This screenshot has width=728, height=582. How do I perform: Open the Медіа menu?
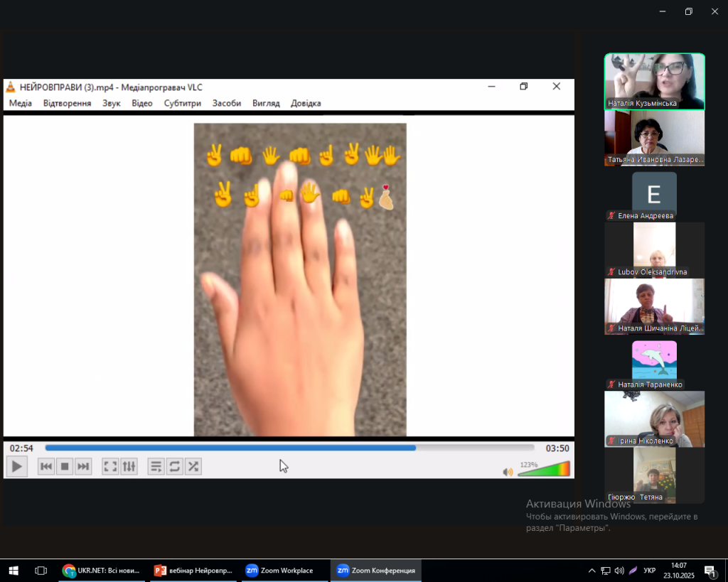(20, 103)
